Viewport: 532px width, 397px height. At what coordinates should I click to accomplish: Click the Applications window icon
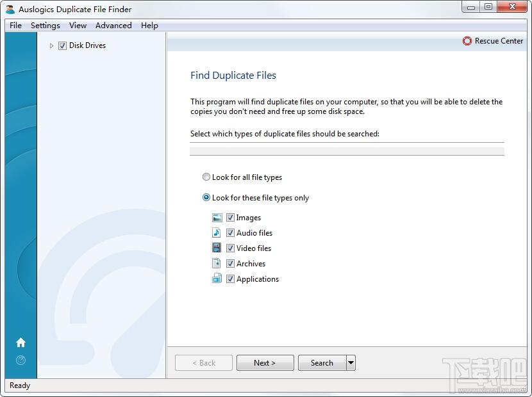tap(217, 279)
